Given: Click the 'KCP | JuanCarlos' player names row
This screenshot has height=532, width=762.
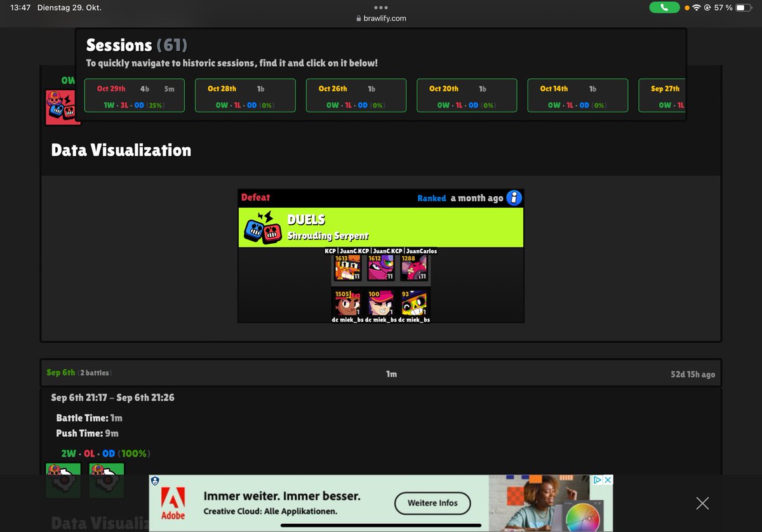Looking at the screenshot, I should click(381, 251).
